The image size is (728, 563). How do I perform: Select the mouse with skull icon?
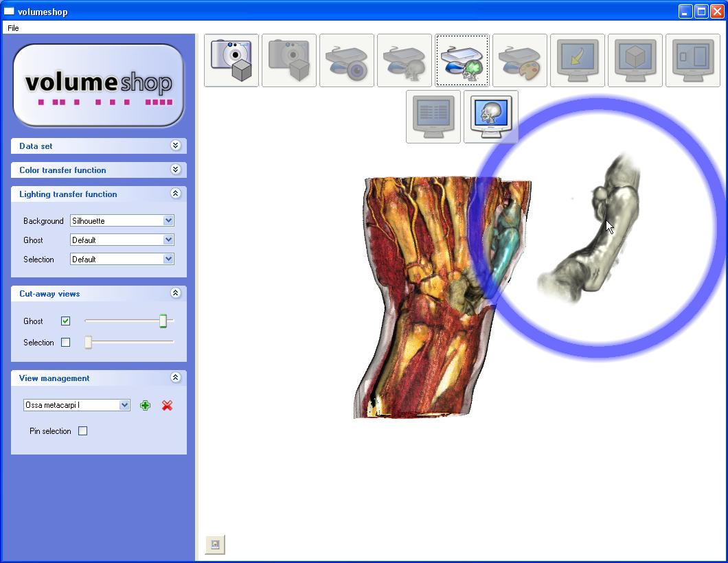pos(405,60)
